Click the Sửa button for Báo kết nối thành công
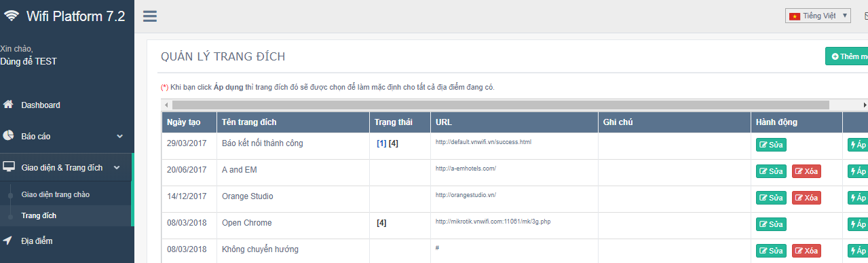Viewport: 868px width, 263px height. pyautogui.click(x=771, y=144)
